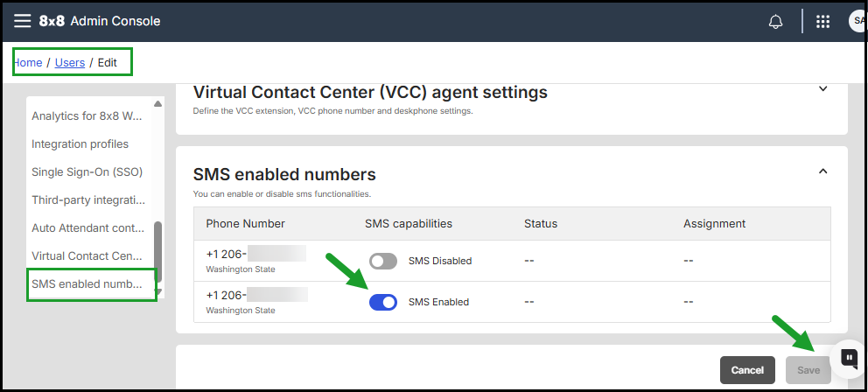Select Single Sign-On (SSO) in sidebar
868x392 pixels.
point(87,171)
